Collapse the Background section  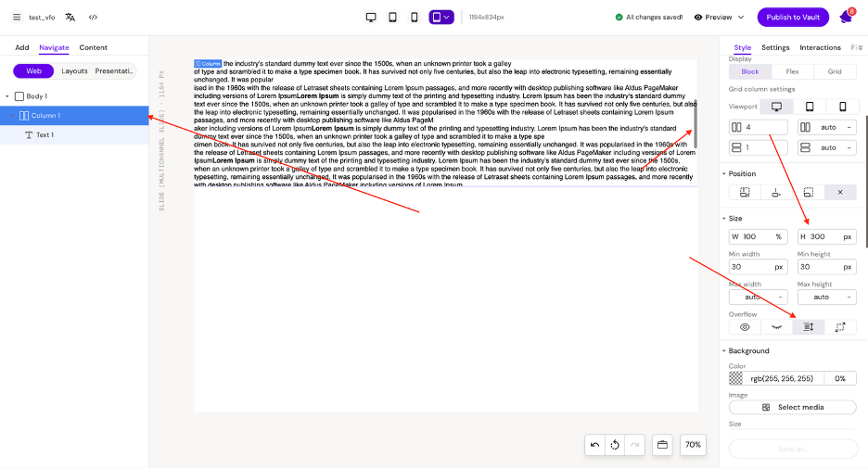723,351
